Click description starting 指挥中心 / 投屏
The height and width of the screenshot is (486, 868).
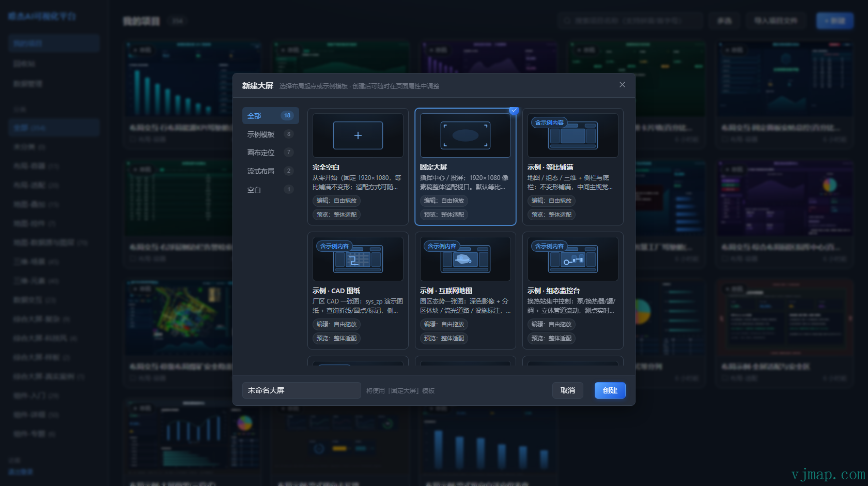464,183
